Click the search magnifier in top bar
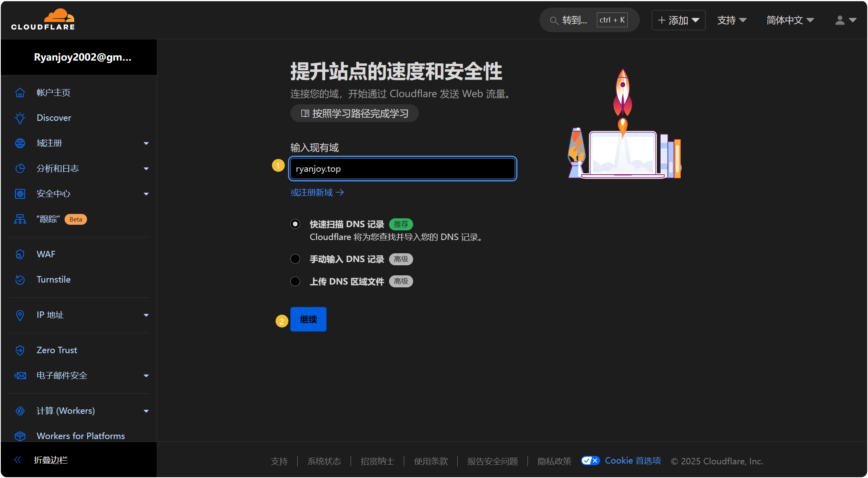The image size is (868, 478). [554, 20]
